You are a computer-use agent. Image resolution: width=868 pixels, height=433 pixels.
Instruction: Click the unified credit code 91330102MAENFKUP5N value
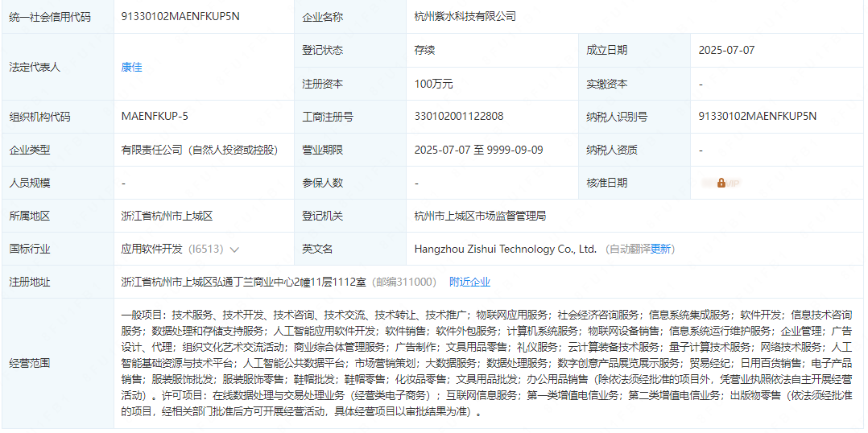pyautogui.click(x=180, y=16)
